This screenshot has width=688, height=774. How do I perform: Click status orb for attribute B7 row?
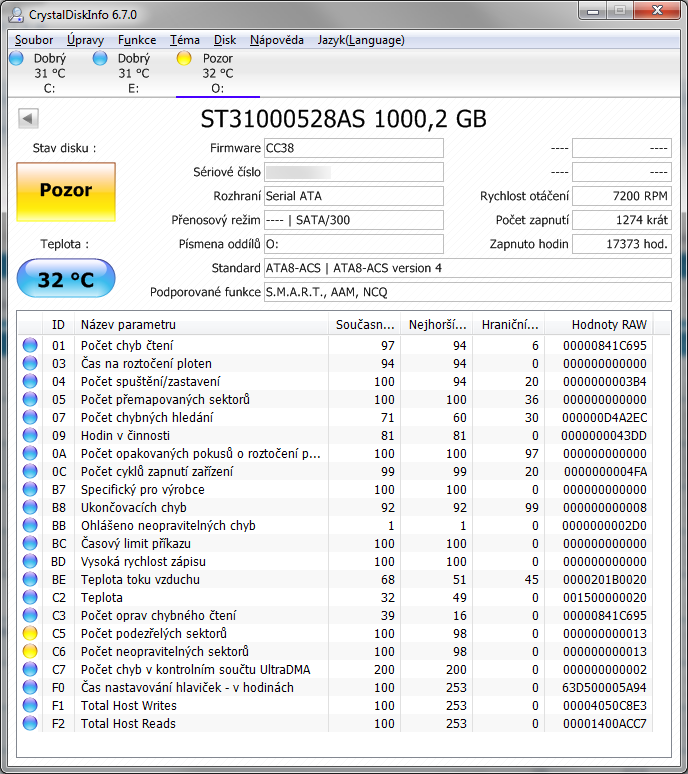point(30,489)
